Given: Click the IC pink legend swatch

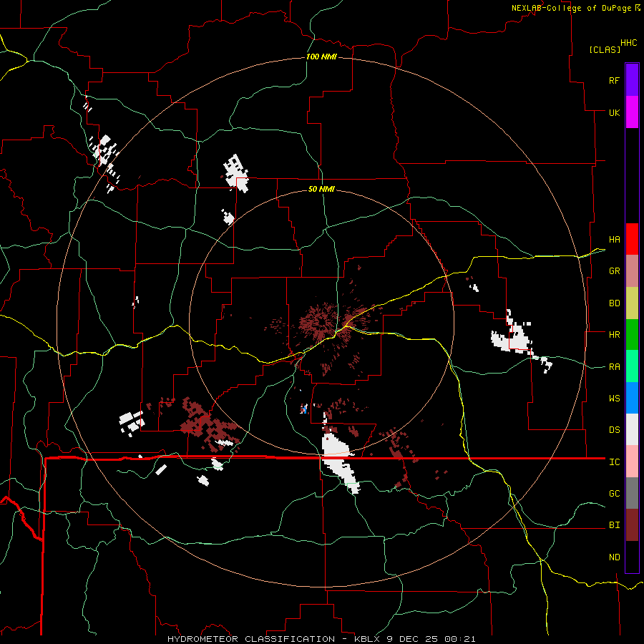Looking at the screenshot, I should (632, 462).
